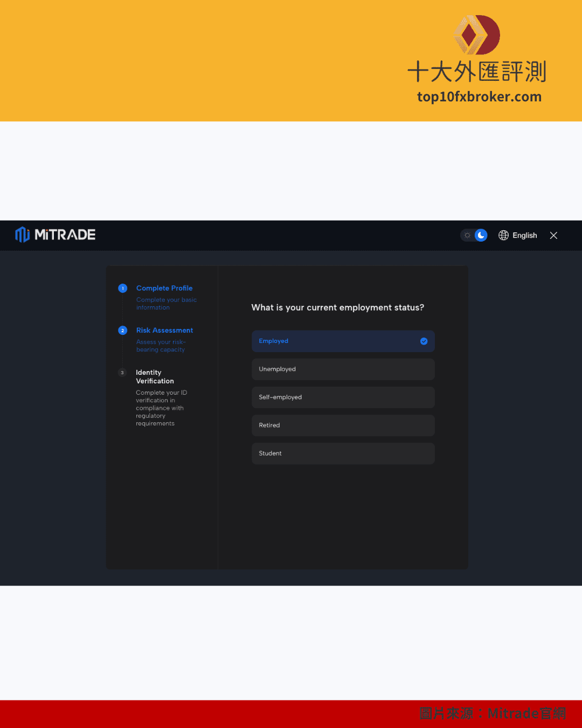Click the step 2 number circle

click(123, 331)
